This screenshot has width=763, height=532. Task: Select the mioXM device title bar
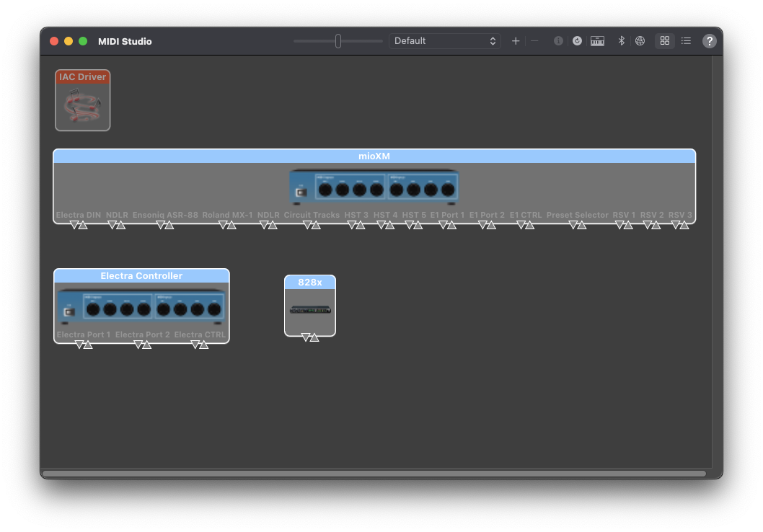click(374, 156)
